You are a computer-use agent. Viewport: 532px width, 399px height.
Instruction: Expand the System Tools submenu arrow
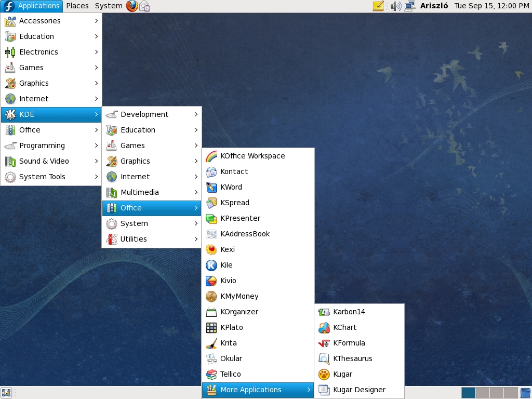[x=96, y=177]
